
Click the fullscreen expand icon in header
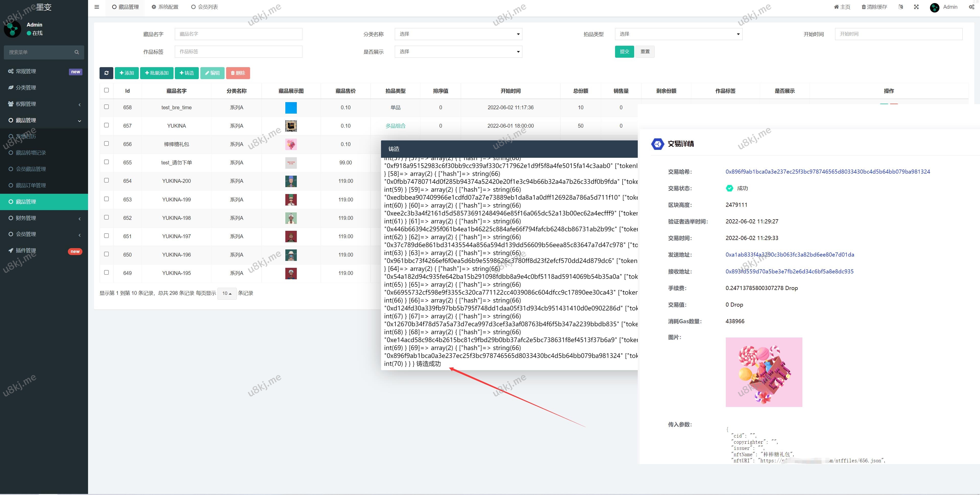(916, 7)
